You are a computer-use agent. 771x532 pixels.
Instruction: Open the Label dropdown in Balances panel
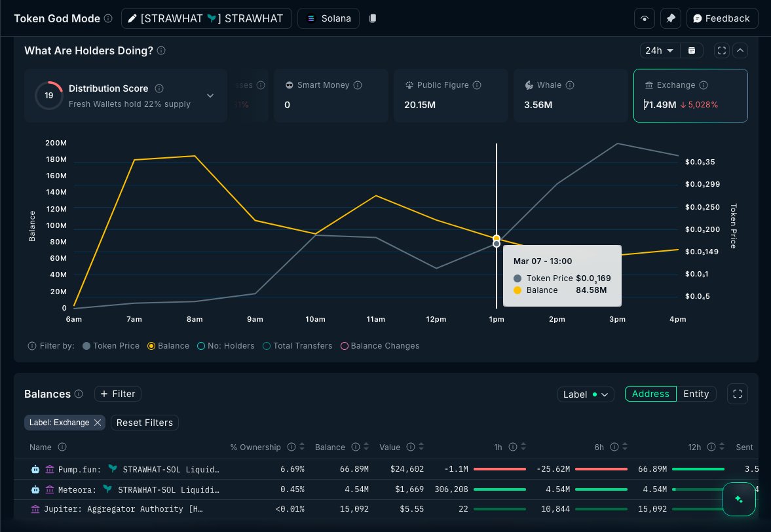[585, 394]
